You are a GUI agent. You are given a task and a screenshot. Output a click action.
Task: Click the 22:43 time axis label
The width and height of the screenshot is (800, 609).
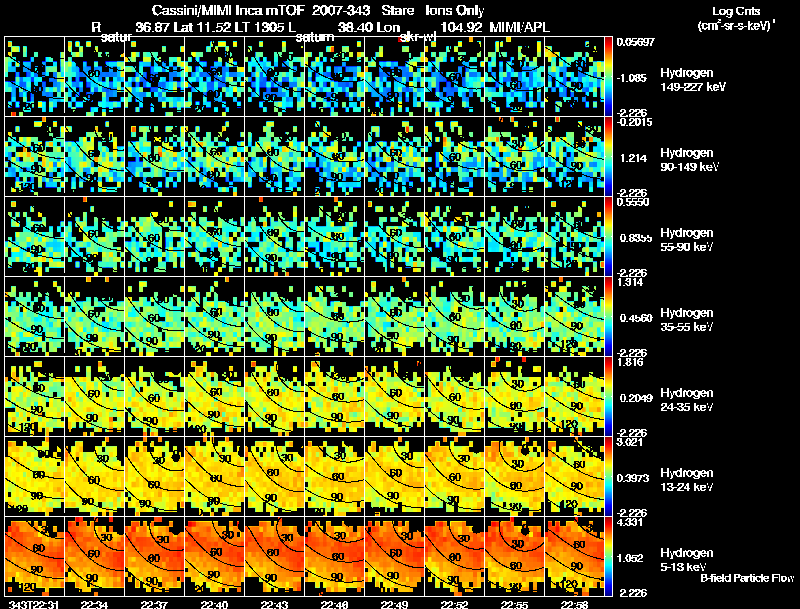point(274,604)
